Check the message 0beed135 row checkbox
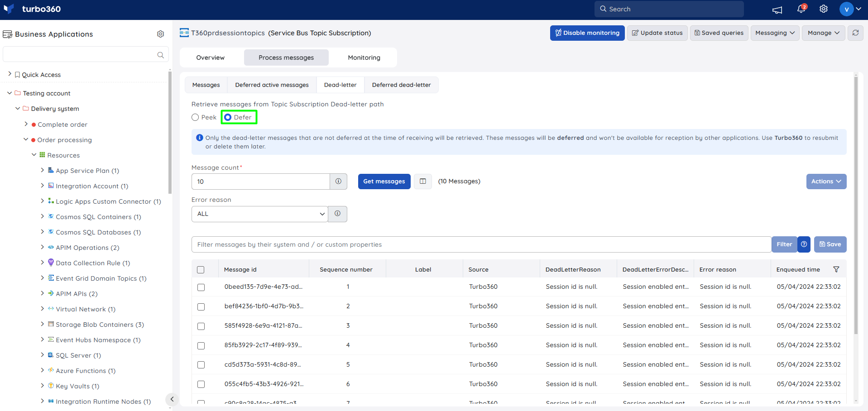 click(201, 287)
